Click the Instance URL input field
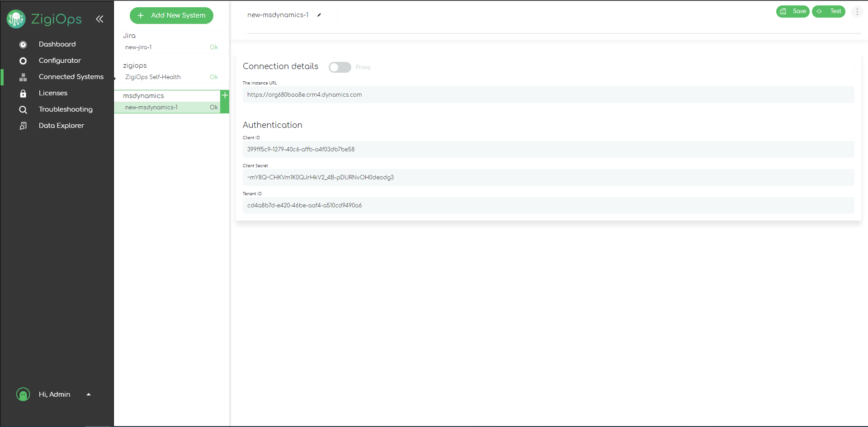 click(x=548, y=95)
